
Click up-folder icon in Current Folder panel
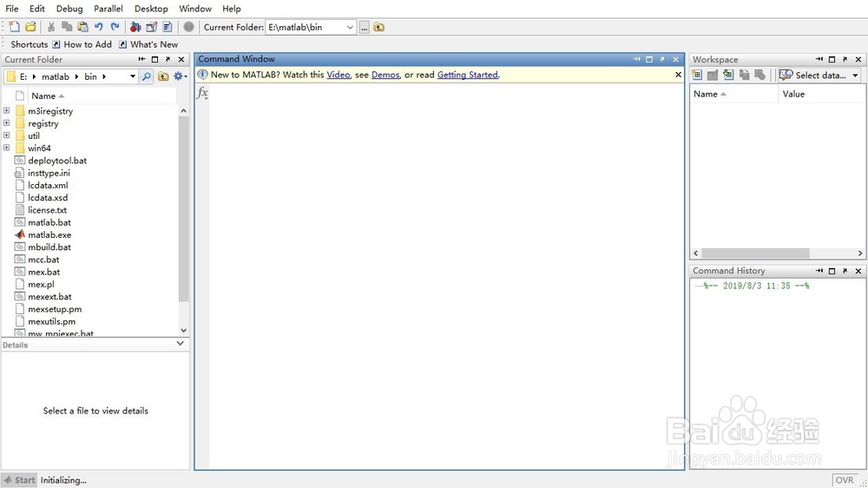coord(163,76)
